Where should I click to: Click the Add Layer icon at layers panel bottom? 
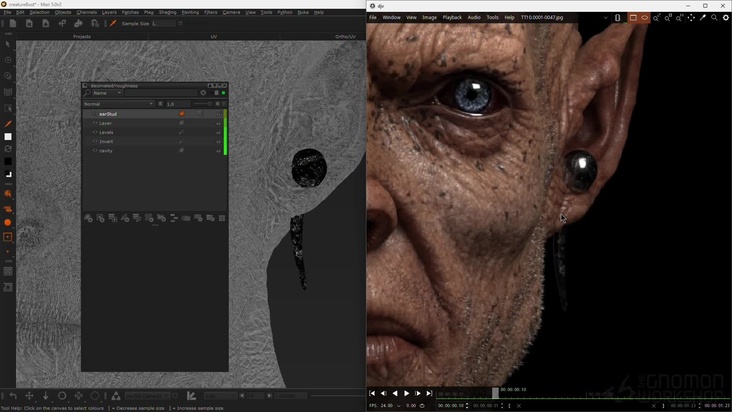[88, 218]
